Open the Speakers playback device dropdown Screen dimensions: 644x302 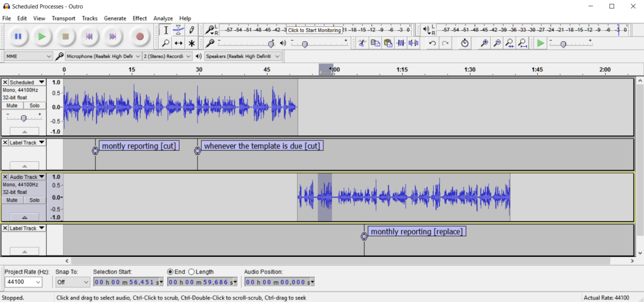point(243,56)
